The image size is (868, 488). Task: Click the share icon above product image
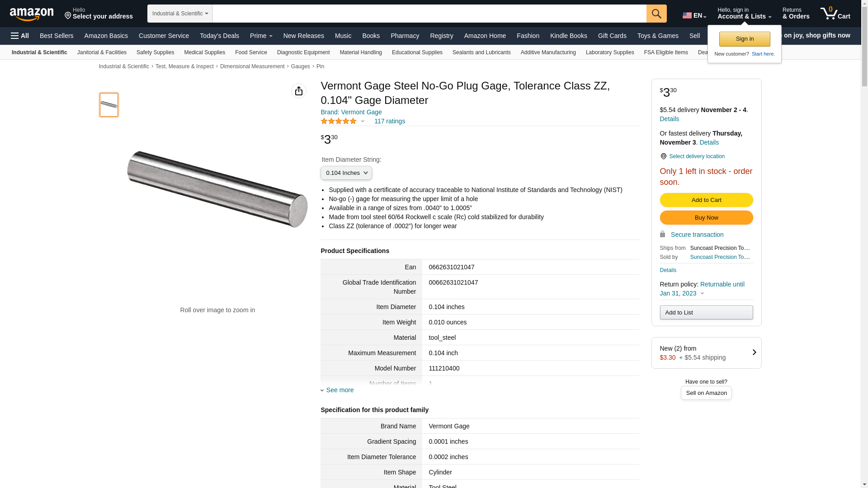299,91
